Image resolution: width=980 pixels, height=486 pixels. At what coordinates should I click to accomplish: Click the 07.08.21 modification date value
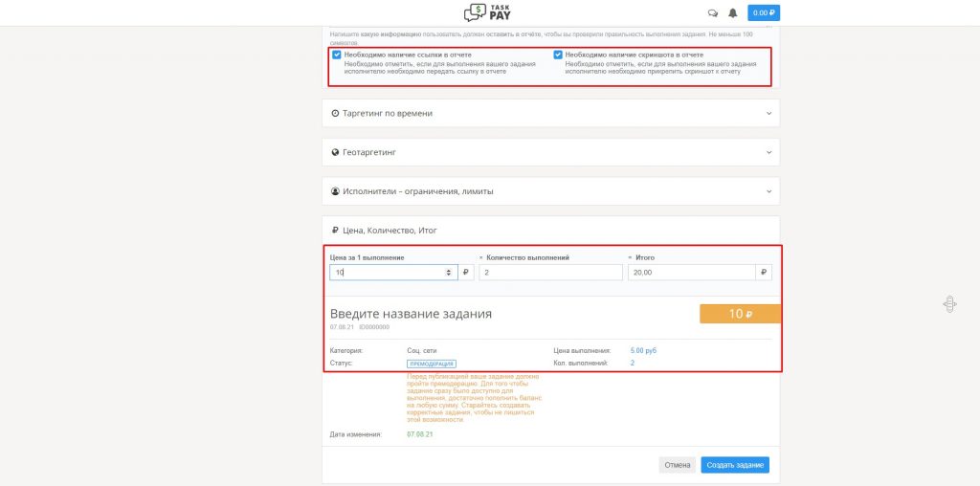click(x=419, y=434)
